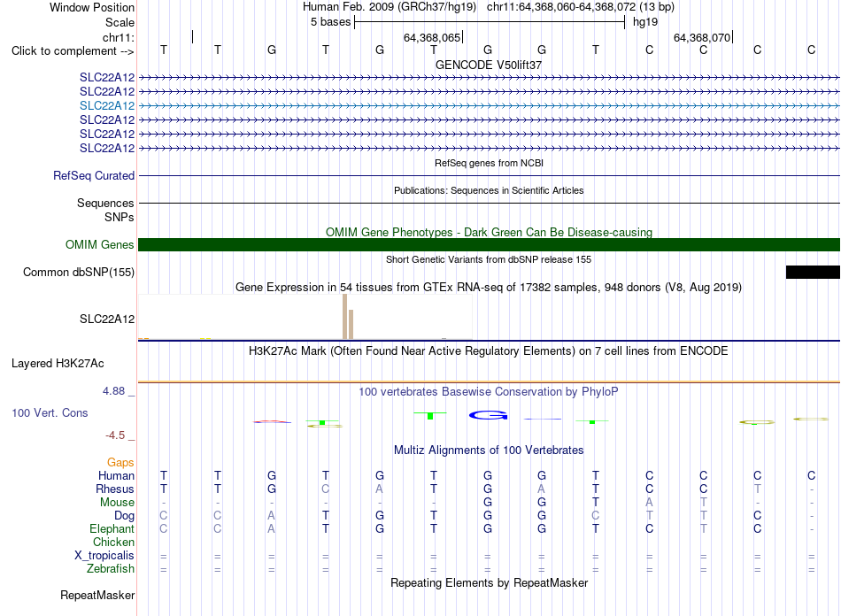
Task: Click the 4.88 conservation maximum value
Action: coord(113,391)
